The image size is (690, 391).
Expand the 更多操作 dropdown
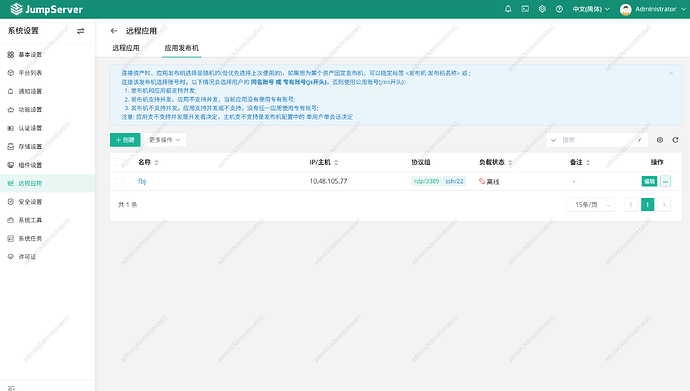tap(165, 140)
